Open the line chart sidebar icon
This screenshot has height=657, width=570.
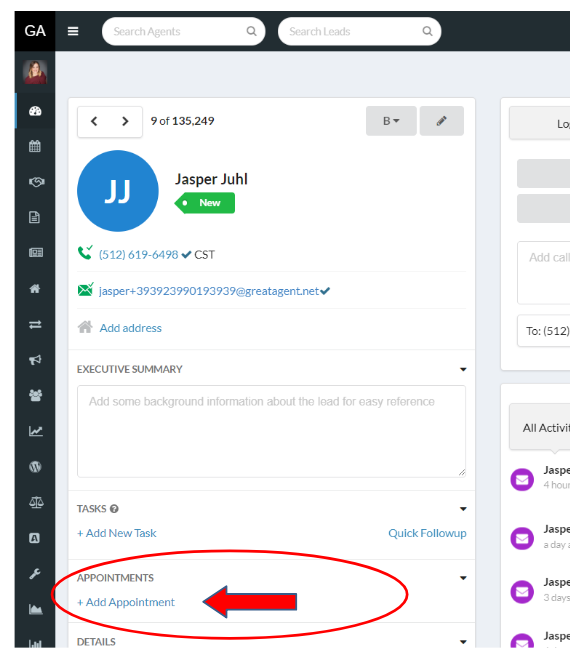[x=36, y=431]
